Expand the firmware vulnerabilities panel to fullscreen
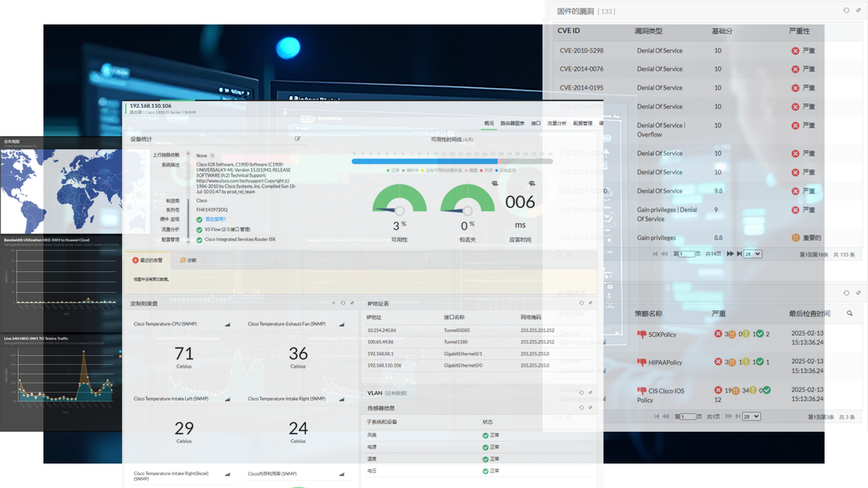Screen dimensions: 868x488 point(858,10)
